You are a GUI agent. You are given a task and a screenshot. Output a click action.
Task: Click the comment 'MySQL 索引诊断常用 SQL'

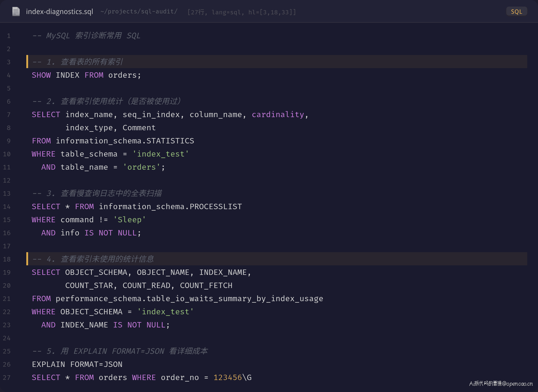(93, 36)
